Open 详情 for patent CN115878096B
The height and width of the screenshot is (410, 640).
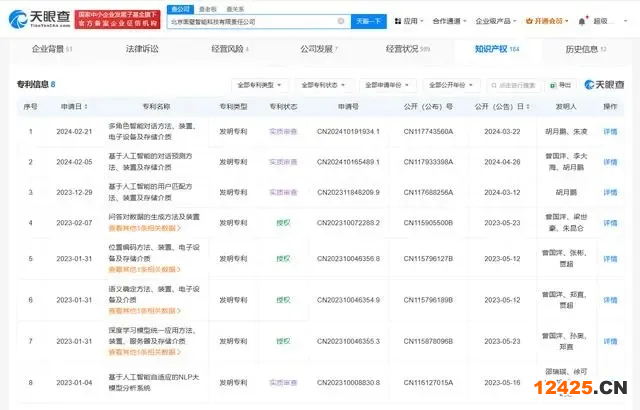[610, 341]
